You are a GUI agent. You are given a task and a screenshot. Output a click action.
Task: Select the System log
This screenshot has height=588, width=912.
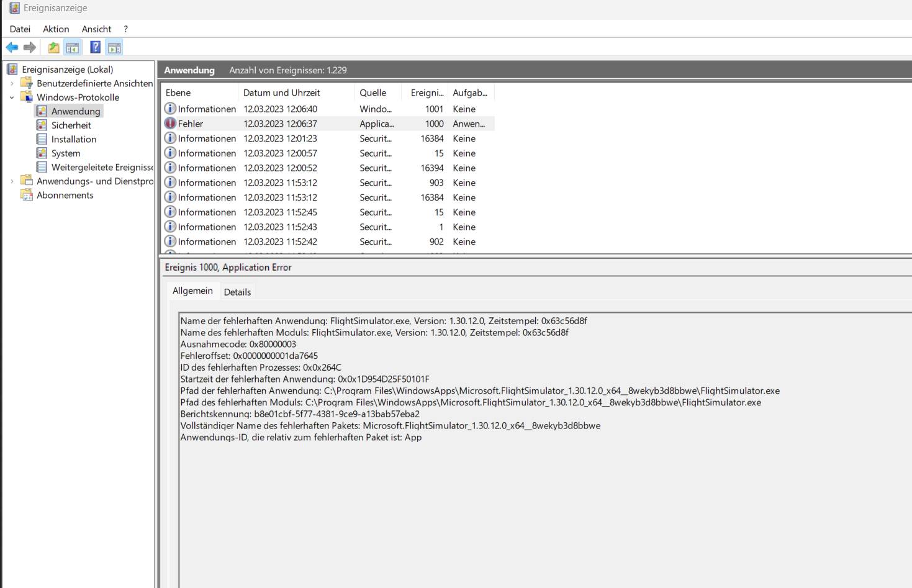click(66, 153)
